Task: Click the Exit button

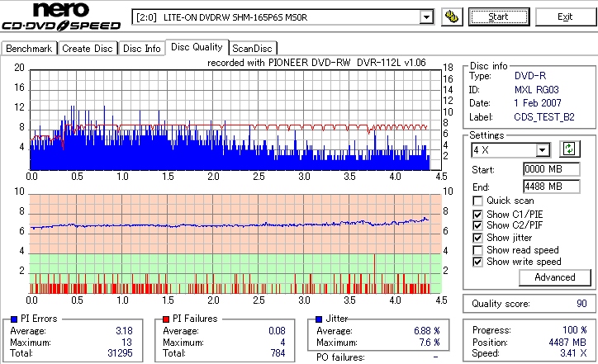Action: point(565,17)
